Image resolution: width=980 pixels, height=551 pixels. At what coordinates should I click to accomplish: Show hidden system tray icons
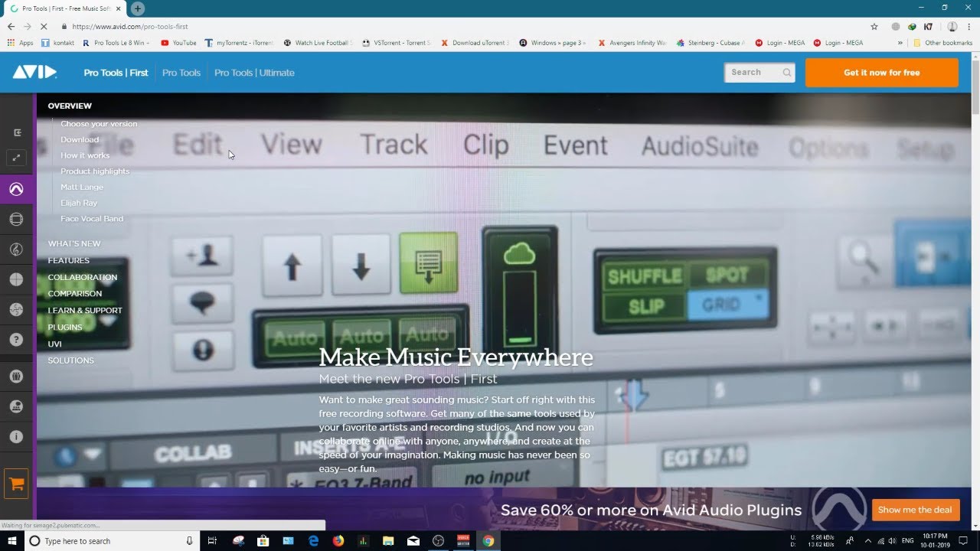pyautogui.click(x=867, y=541)
